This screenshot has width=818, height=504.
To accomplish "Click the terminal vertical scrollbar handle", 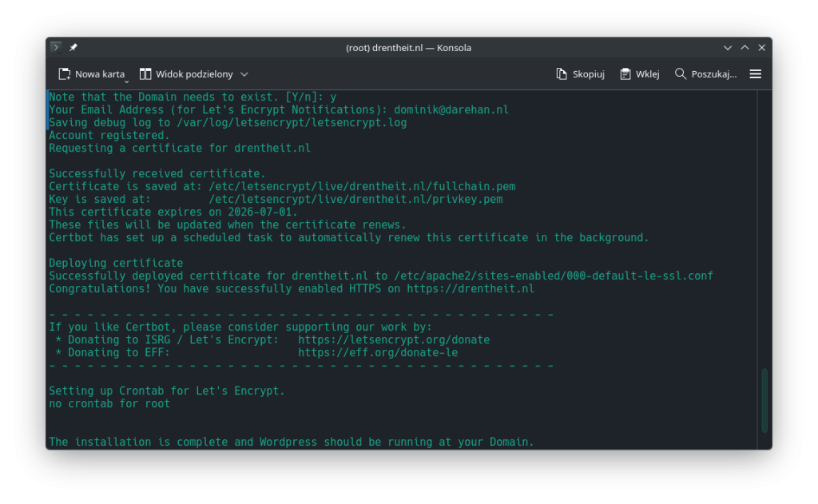I will click(764, 400).
